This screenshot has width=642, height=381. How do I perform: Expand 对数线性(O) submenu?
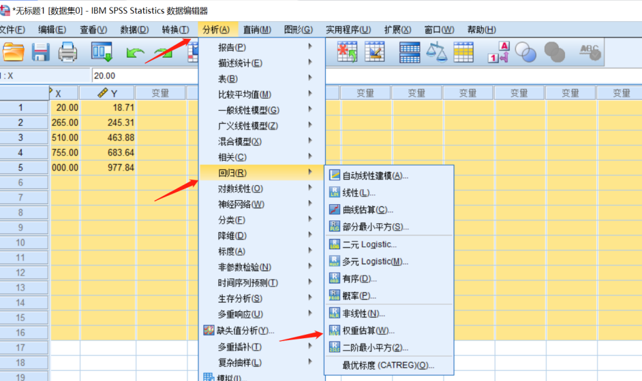pyautogui.click(x=262, y=189)
